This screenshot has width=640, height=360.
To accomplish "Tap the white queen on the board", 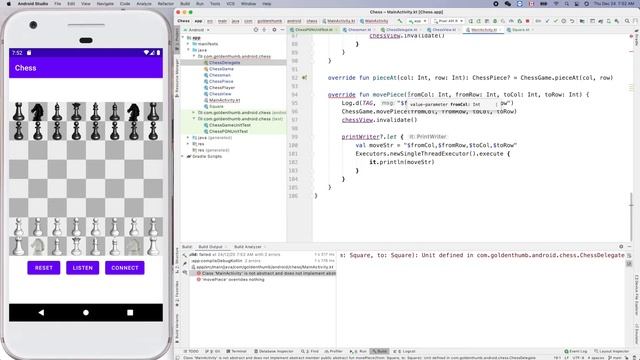I will (x=76, y=246).
